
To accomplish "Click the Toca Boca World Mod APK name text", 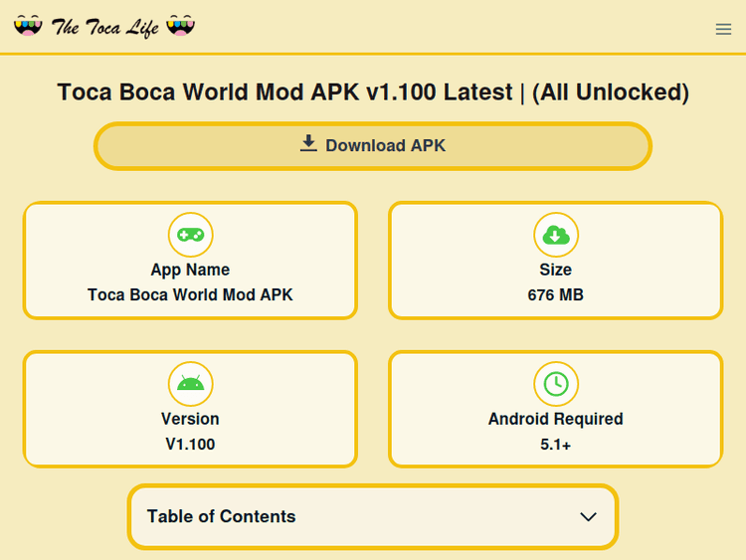I will click(190, 295).
